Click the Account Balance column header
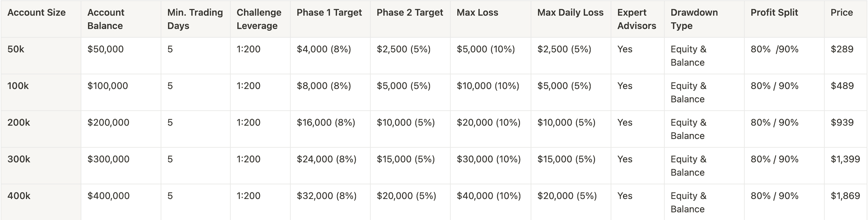This screenshot has height=220, width=868. click(106, 19)
